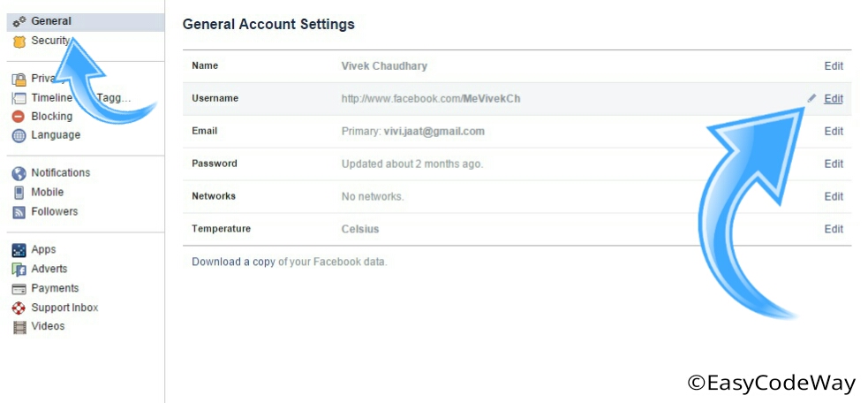
Task: Click the Videos film strip icon
Action: (x=19, y=326)
